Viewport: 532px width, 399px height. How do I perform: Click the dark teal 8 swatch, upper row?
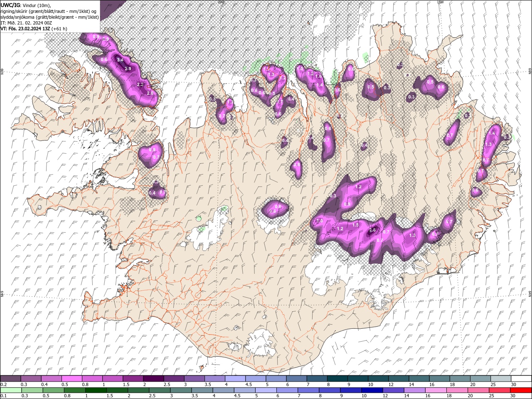pos(337,379)
